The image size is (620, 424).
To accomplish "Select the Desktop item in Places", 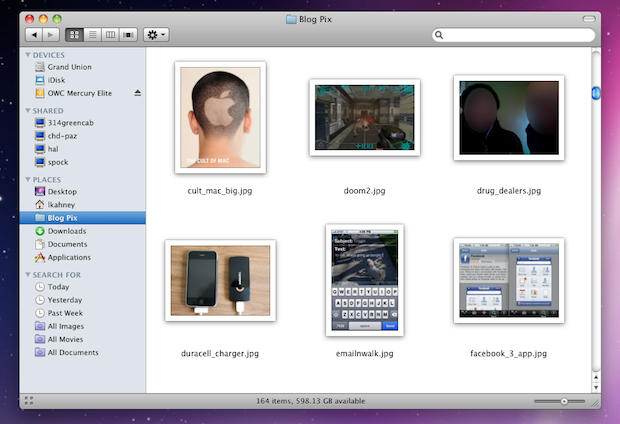I will pos(62,191).
